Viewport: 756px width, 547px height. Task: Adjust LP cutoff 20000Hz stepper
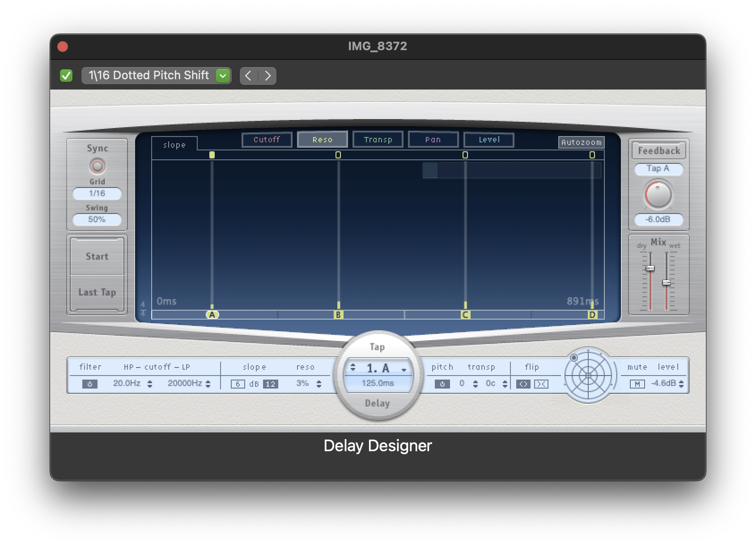pyautogui.click(x=208, y=384)
